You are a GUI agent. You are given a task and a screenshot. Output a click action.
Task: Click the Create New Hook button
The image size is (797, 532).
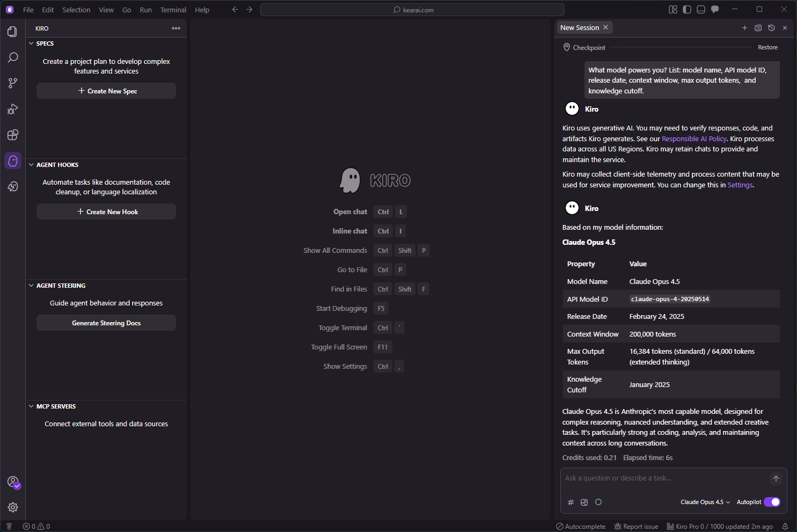point(106,212)
